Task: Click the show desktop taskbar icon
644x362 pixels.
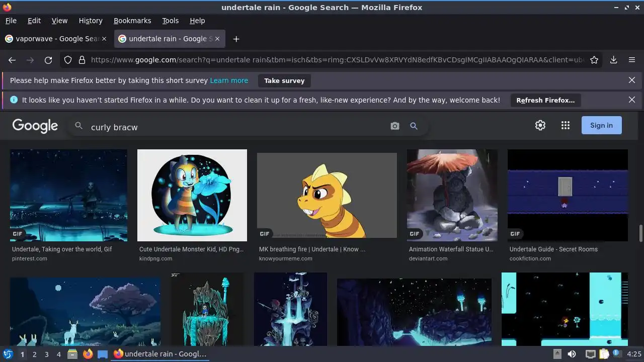Action: (x=103, y=354)
